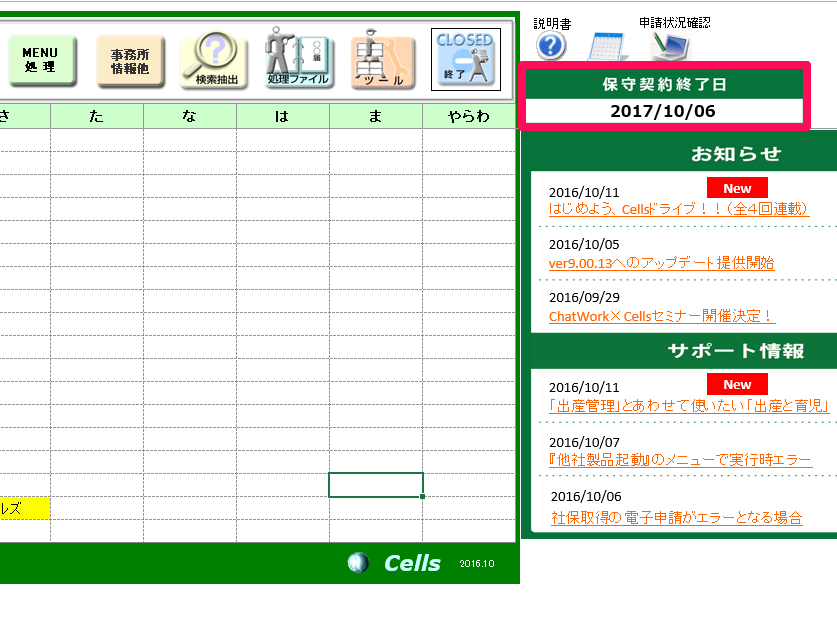The image size is (837, 622).
Task: Select the た column tab
Action: (96, 116)
